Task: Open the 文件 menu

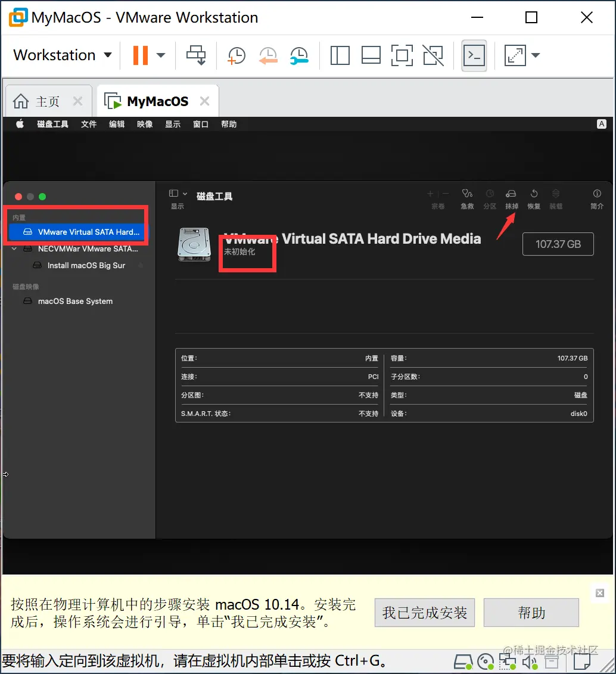Action: 89,124
